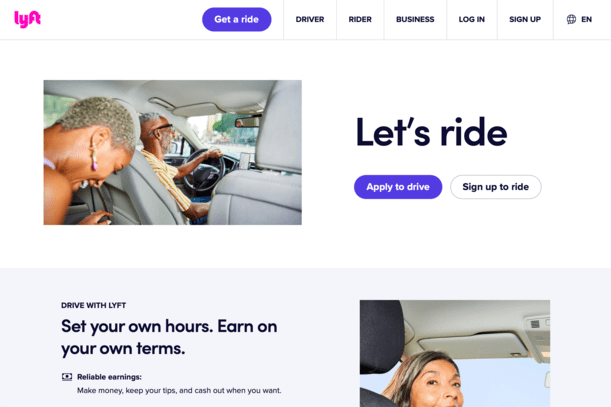Screen dimensions: 611x407
Task: Click the smiling woman driver photo
Action: [455, 353]
